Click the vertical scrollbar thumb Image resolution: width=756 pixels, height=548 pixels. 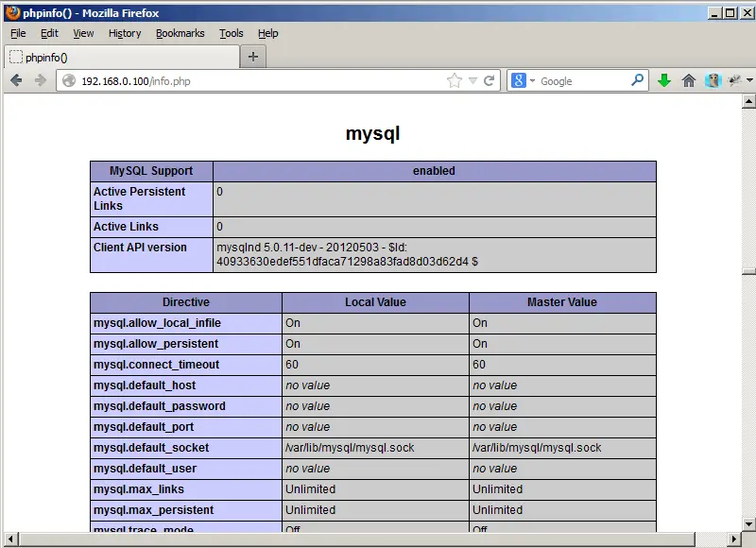[748, 271]
